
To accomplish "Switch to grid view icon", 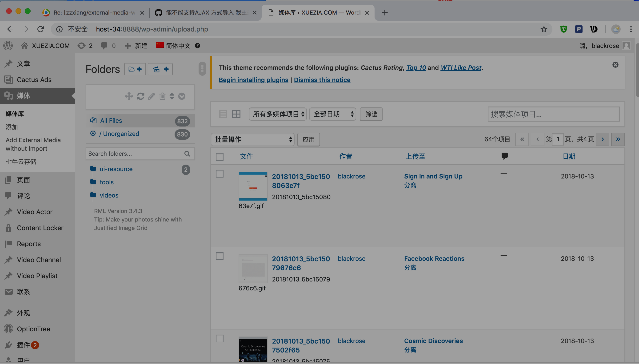I will tap(236, 114).
